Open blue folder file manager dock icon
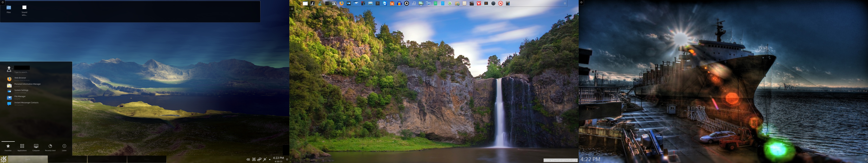The width and height of the screenshot is (868, 163). pos(356,3)
